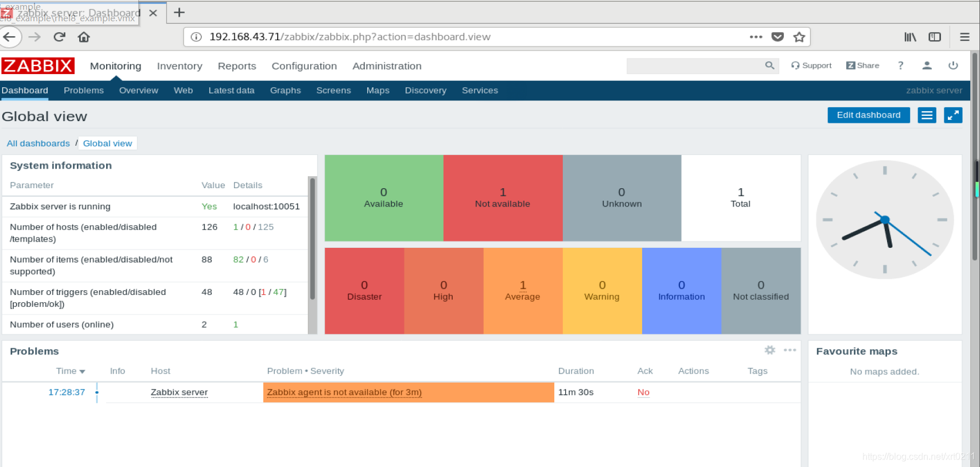Open the 'Zabbix agent is not available' problem

pos(344,392)
